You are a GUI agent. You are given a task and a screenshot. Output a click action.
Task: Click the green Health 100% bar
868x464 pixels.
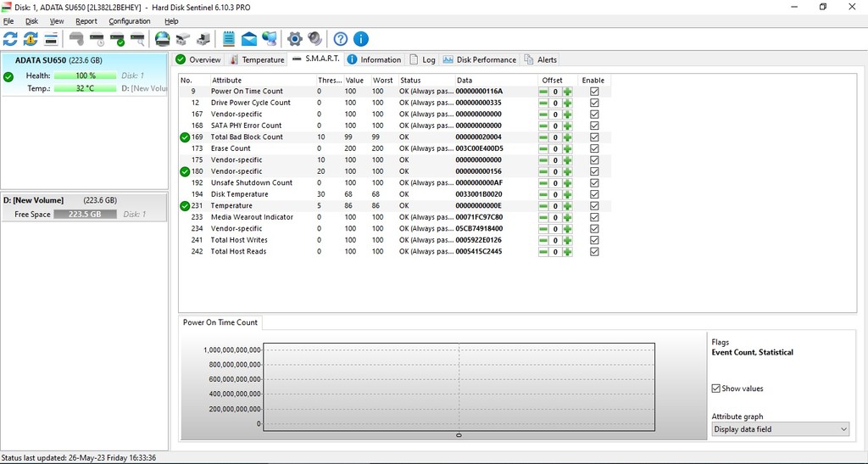click(x=85, y=75)
